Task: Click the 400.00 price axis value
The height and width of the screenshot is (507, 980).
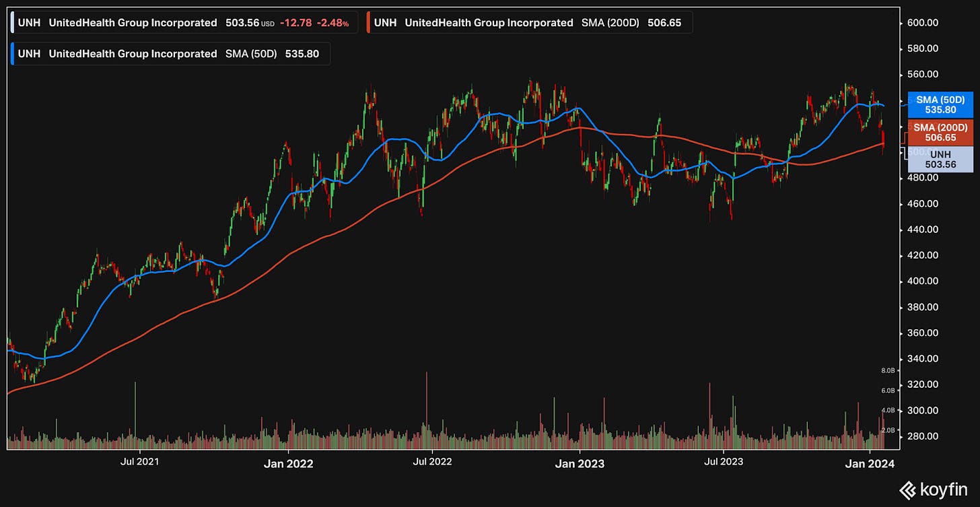Action: click(x=922, y=281)
